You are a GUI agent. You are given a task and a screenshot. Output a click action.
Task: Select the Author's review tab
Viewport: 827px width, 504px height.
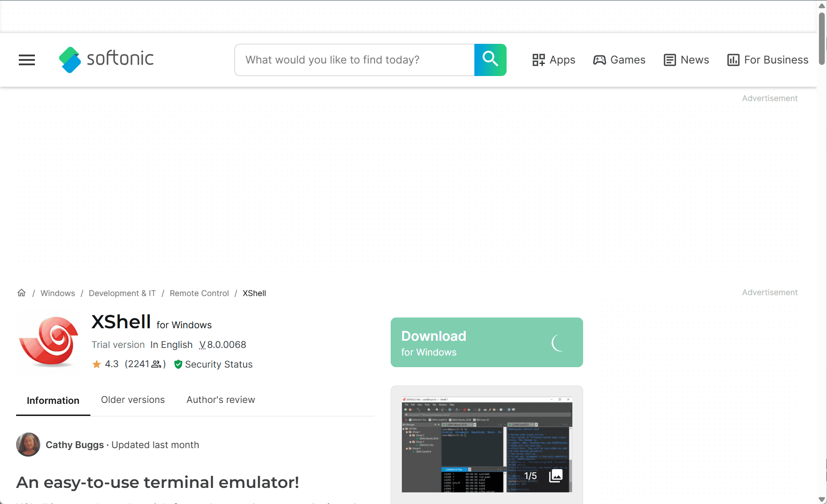(x=221, y=400)
